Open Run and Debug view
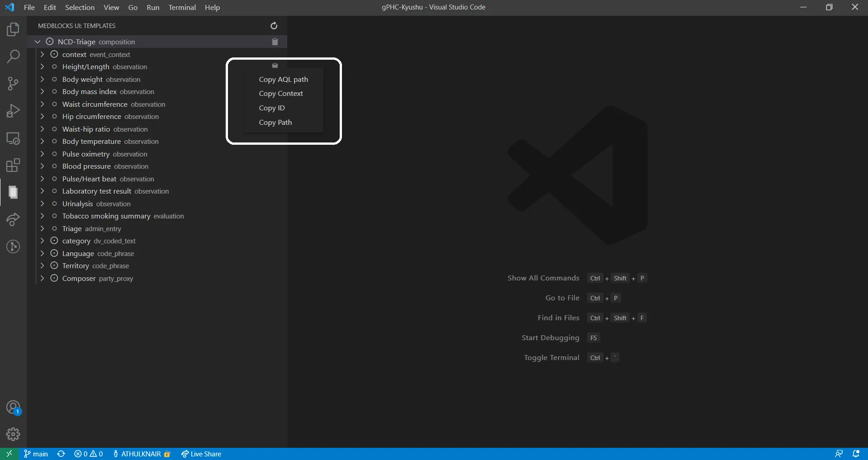This screenshot has width=868, height=460. pos(13,111)
